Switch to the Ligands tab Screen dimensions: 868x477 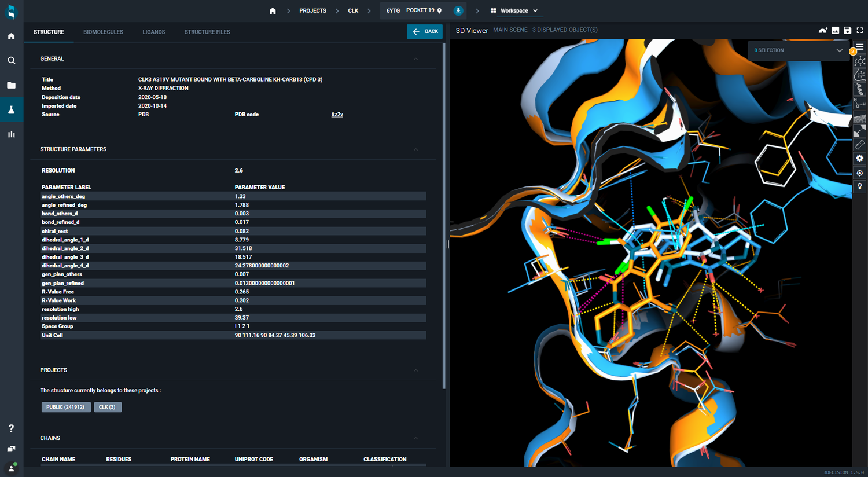(x=154, y=32)
